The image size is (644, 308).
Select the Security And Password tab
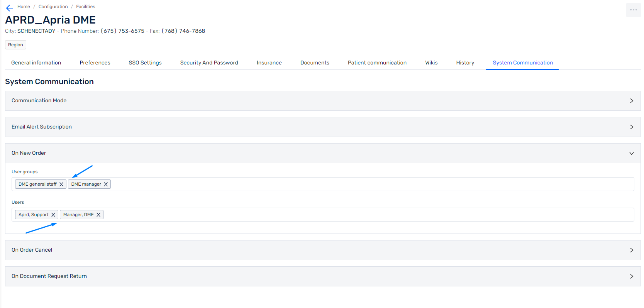(209, 63)
